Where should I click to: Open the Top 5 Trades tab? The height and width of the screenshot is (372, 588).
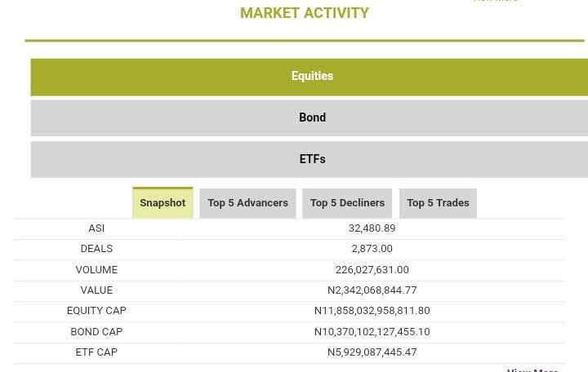pyautogui.click(x=438, y=203)
